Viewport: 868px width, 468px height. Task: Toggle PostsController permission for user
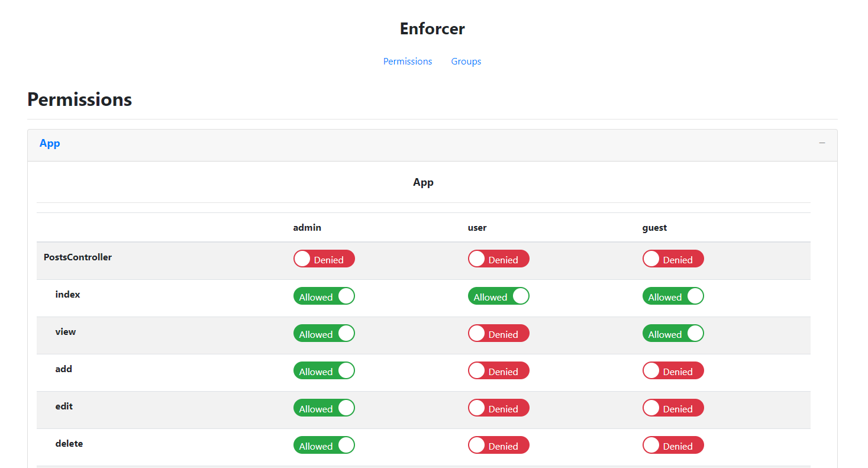[498, 259]
